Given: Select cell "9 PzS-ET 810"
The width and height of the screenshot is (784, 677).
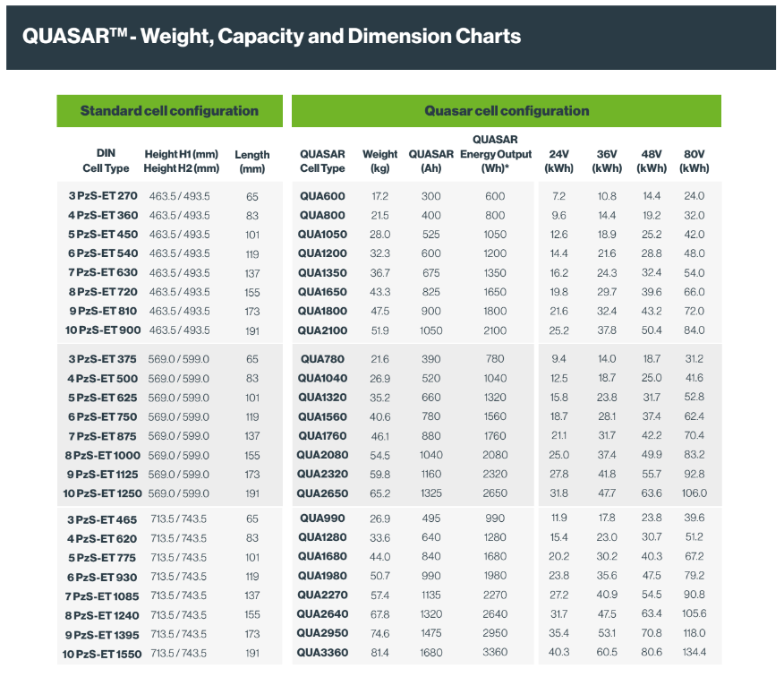Looking at the screenshot, I should [x=103, y=312].
